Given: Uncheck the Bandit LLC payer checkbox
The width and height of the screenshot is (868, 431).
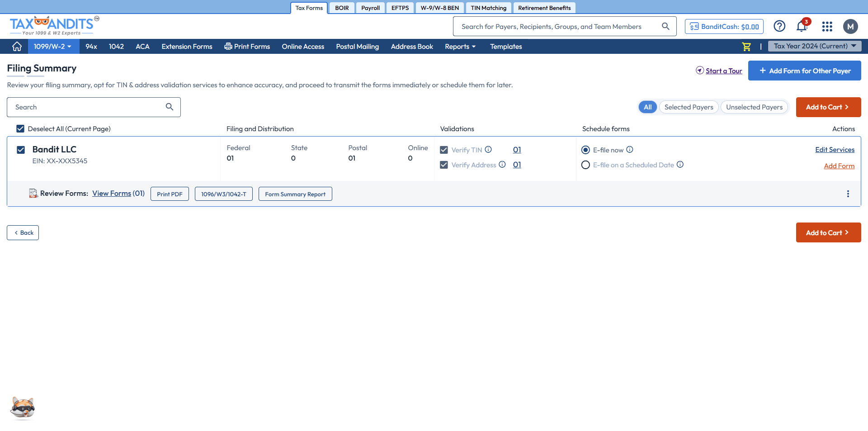Looking at the screenshot, I should [21, 150].
